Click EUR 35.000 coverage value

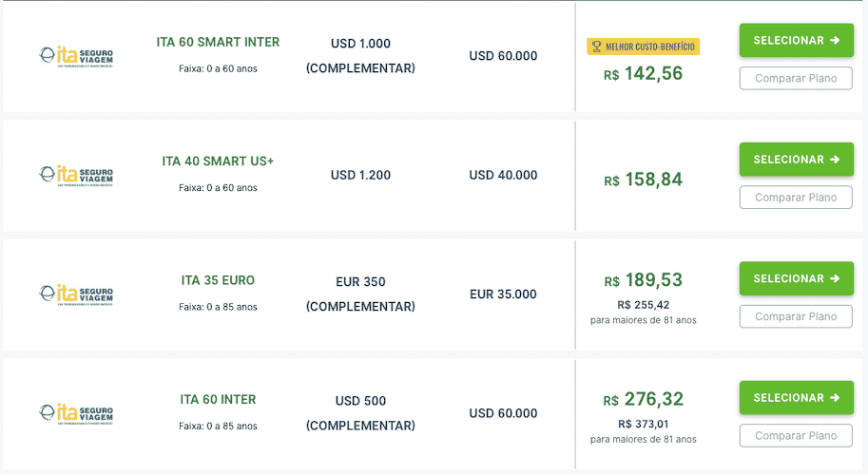pyautogui.click(x=503, y=294)
